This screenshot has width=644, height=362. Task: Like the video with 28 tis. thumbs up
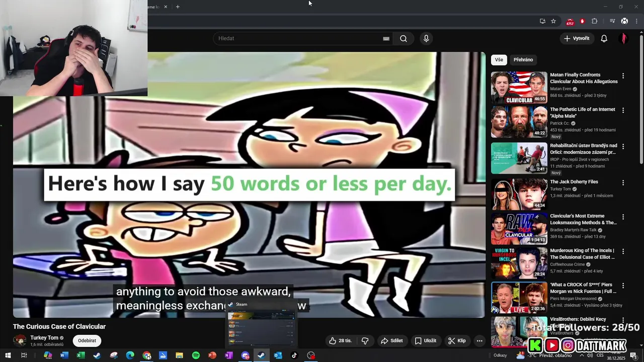point(340,341)
